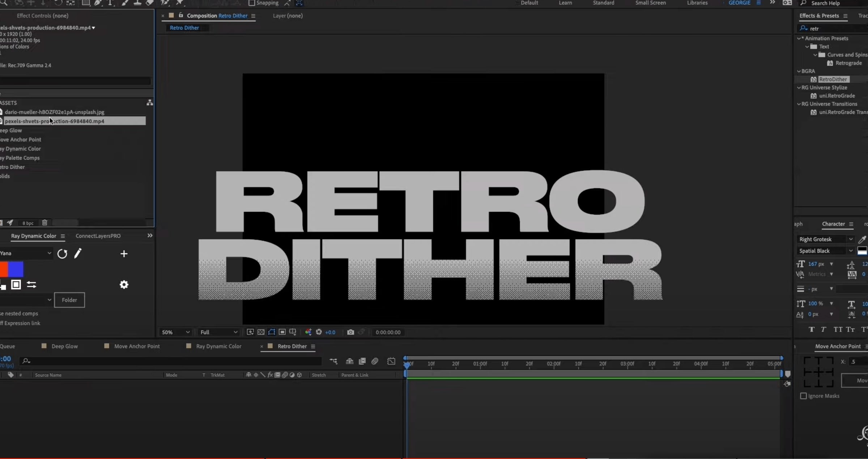Open project flowchart view icon
Image resolution: width=868 pixels, height=459 pixels.
149,103
